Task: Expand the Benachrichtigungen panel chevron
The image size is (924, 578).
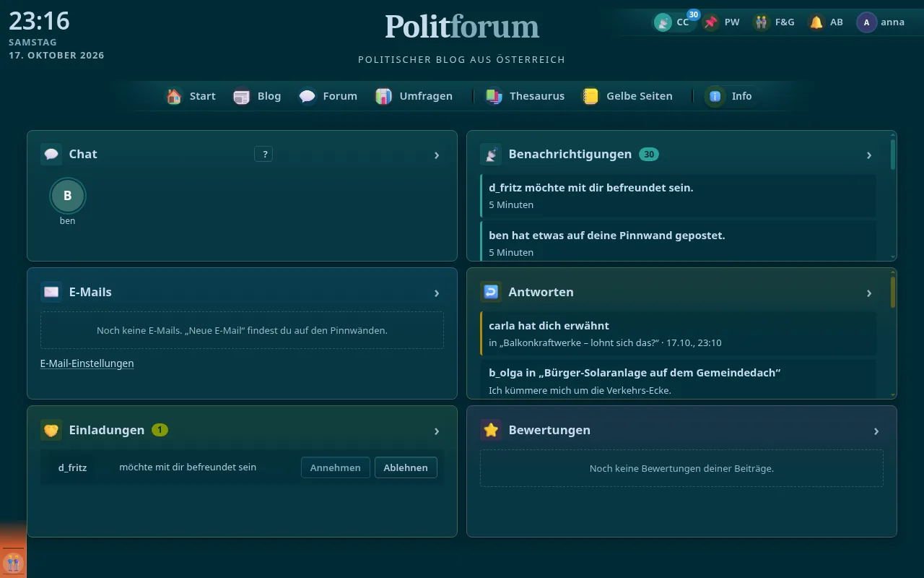Action: (869, 155)
